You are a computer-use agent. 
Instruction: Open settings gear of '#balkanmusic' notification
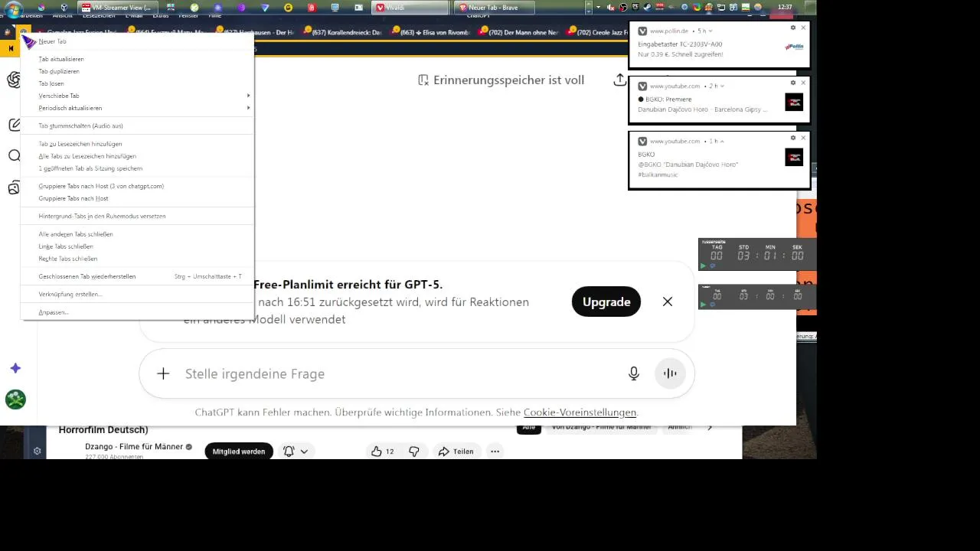coord(793,138)
